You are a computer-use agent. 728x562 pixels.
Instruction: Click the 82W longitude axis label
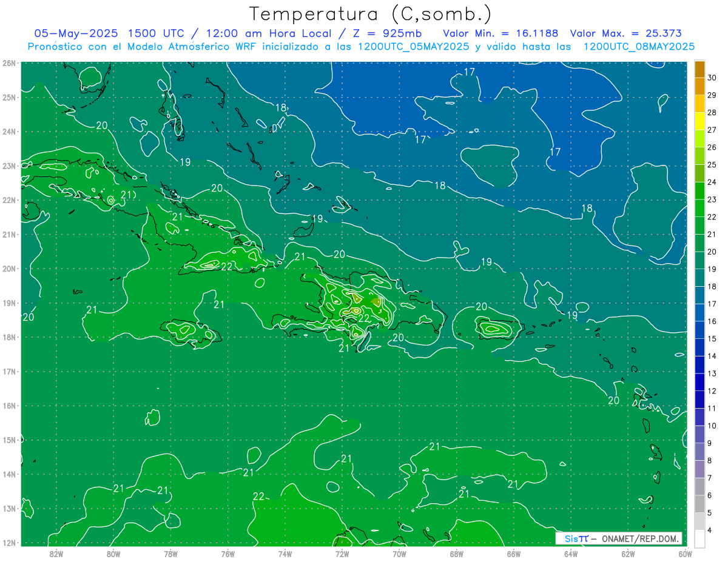tap(56, 554)
